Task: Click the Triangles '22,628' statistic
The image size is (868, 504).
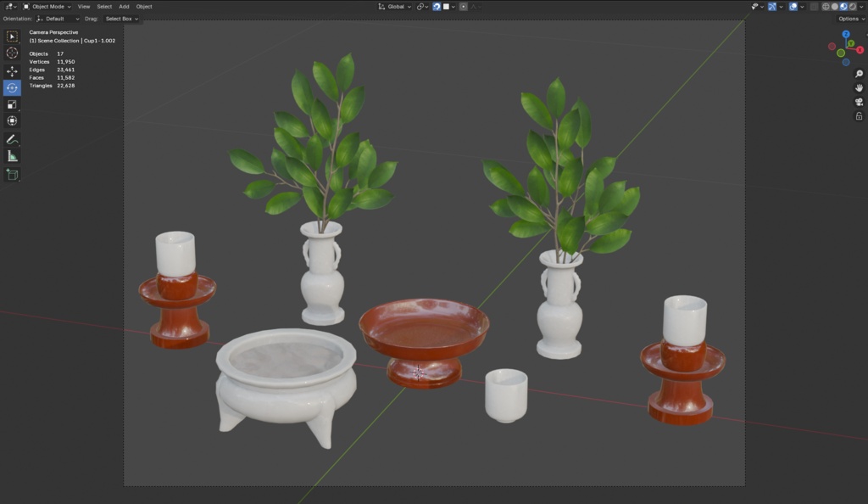Action: coord(65,86)
